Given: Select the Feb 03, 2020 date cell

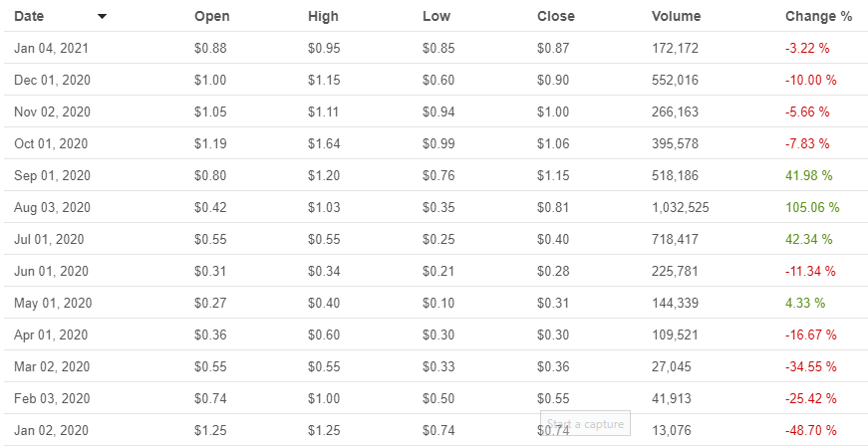Looking at the screenshot, I should point(52,398).
